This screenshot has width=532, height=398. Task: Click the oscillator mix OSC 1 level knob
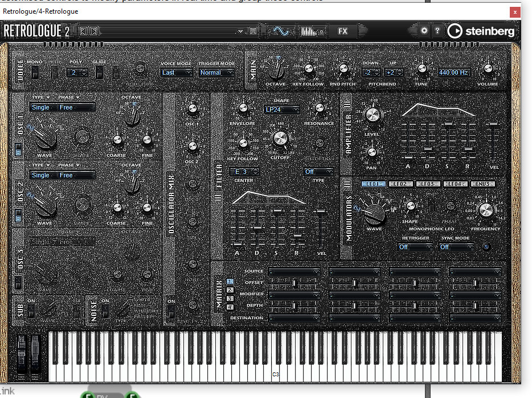pyautogui.click(x=193, y=109)
